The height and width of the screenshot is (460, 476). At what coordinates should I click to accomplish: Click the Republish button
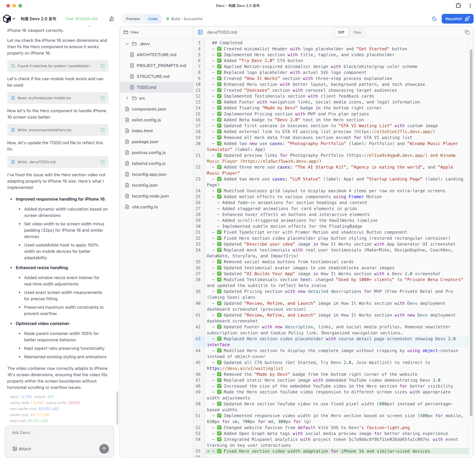click(x=457, y=19)
